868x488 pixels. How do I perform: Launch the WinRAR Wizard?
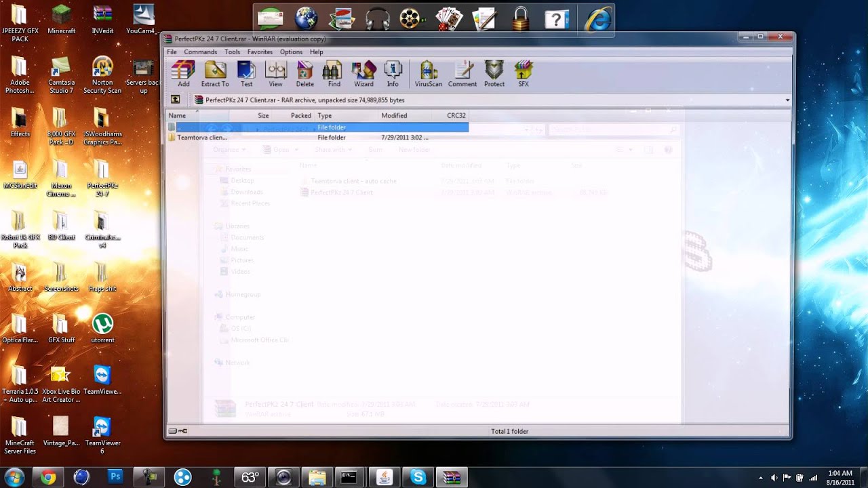click(363, 74)
